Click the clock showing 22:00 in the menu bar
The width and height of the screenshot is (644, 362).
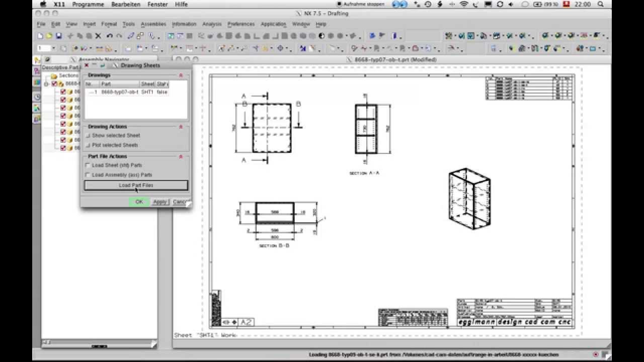point(582,4)
